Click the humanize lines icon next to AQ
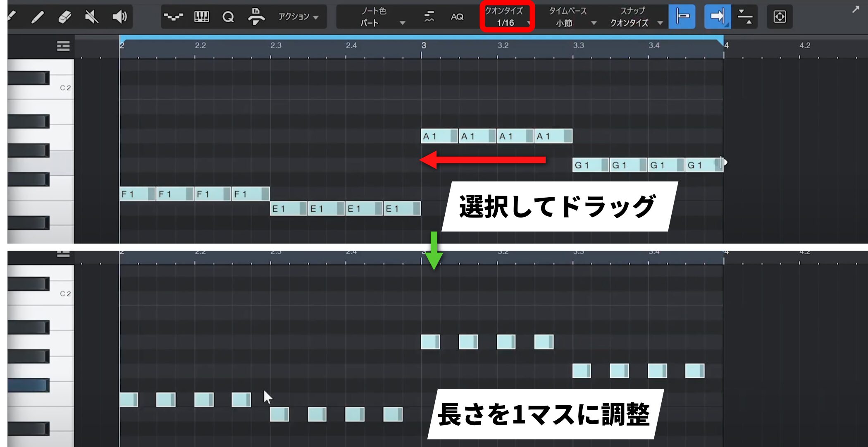This screenshot has height=447, width=868. 429,17
